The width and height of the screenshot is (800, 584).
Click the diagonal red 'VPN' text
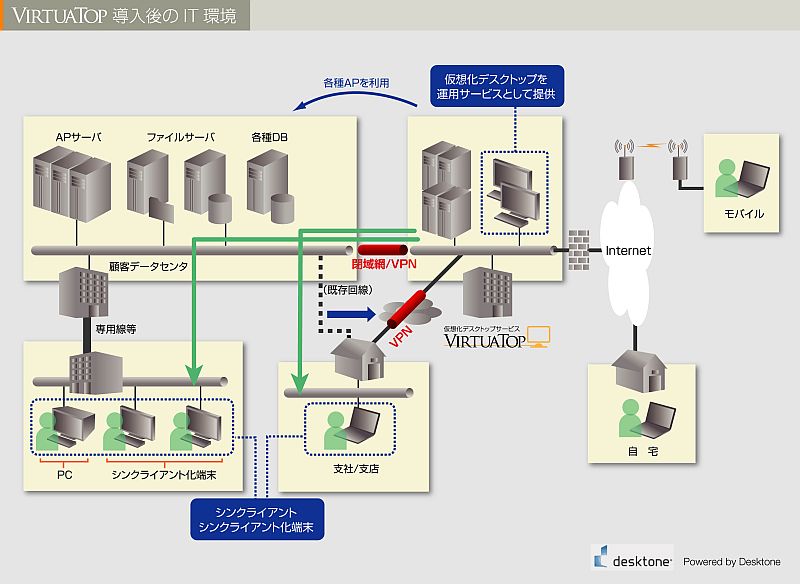coord(401,337)
